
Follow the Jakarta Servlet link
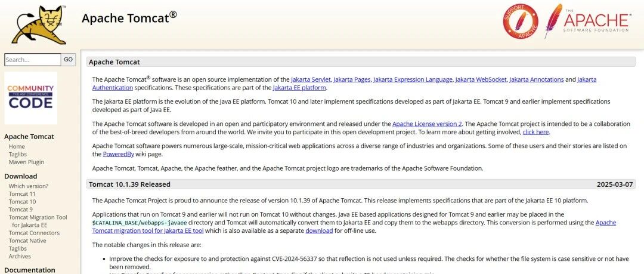click(311, 79)
